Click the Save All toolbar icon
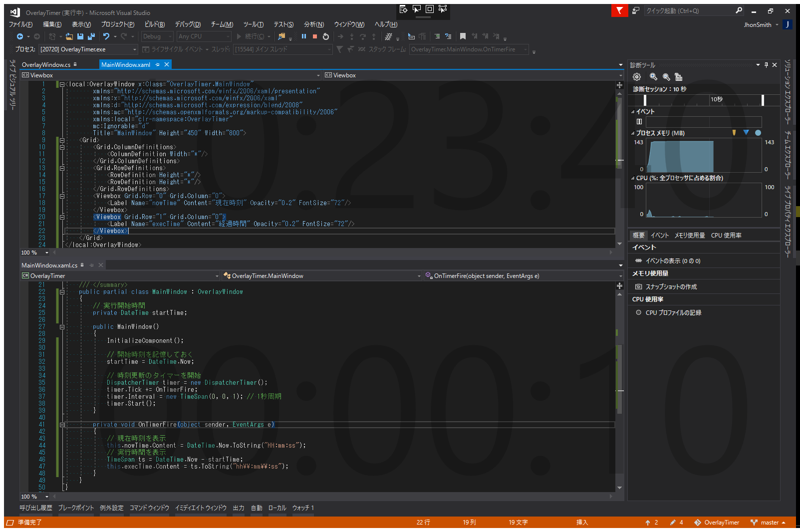Image resolution: width=800 pixels, height=532 pixels. (91, 36)
